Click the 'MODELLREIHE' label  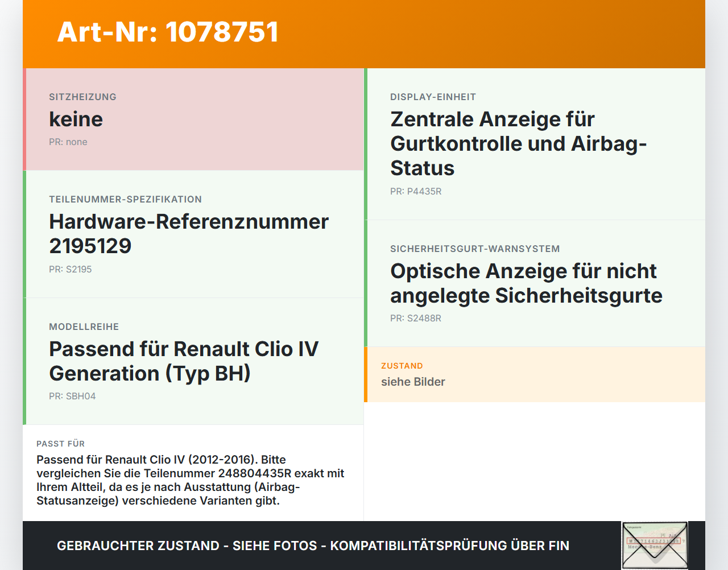pos(84,327)
